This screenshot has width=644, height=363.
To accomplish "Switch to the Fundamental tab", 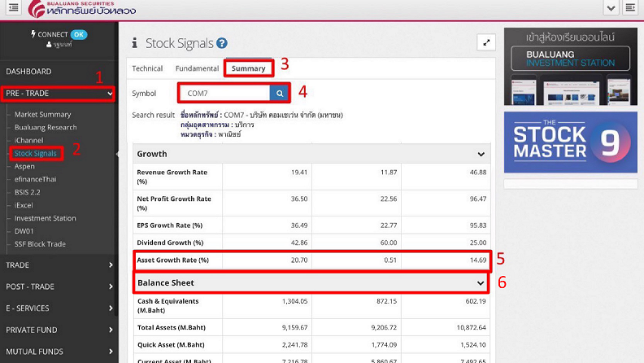I will coord(198,68).
